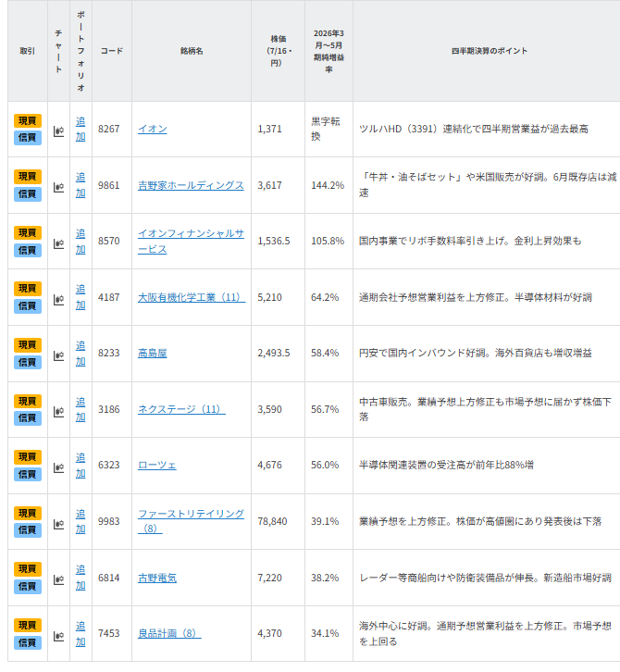Image resolution: width=620 pixels, height=672 pixels.
Task: Click 現買 button for 吉野家ホールディングス
Action: [x=28, y=177]
